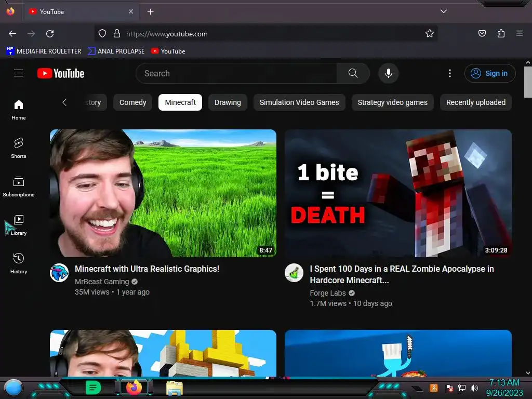532x399 pixels.
Task: Open the YouTube hamburger guide menu
Action: click(x=19, y=73)
